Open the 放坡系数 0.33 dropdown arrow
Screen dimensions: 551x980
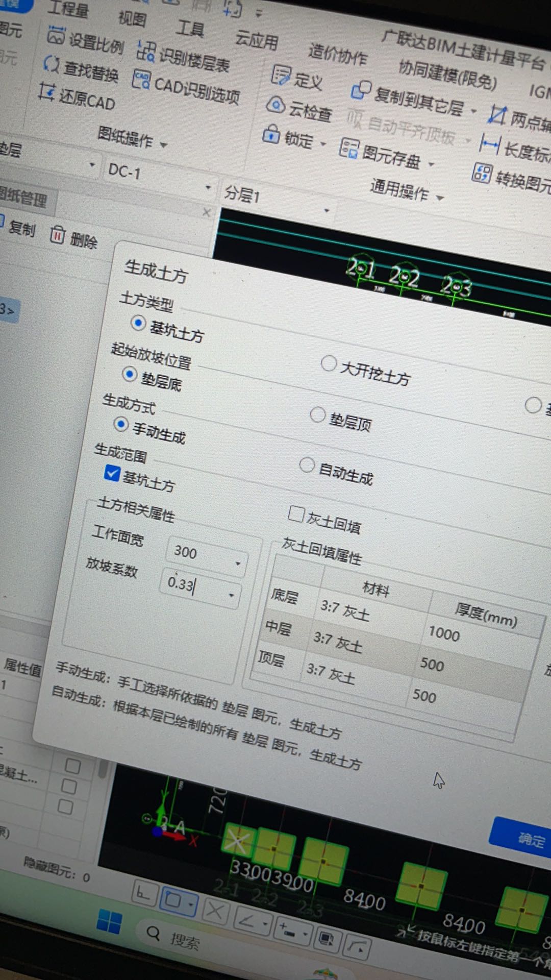coord(231,595)
